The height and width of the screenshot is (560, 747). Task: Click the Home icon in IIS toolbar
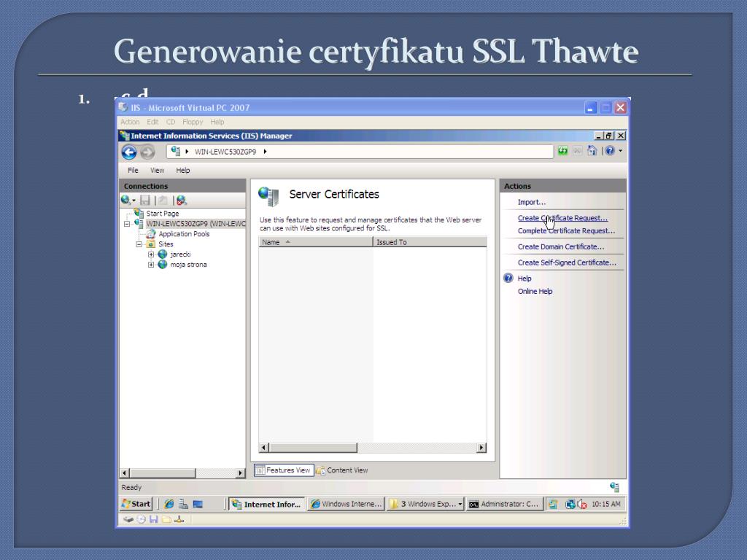tap(592, 150)
